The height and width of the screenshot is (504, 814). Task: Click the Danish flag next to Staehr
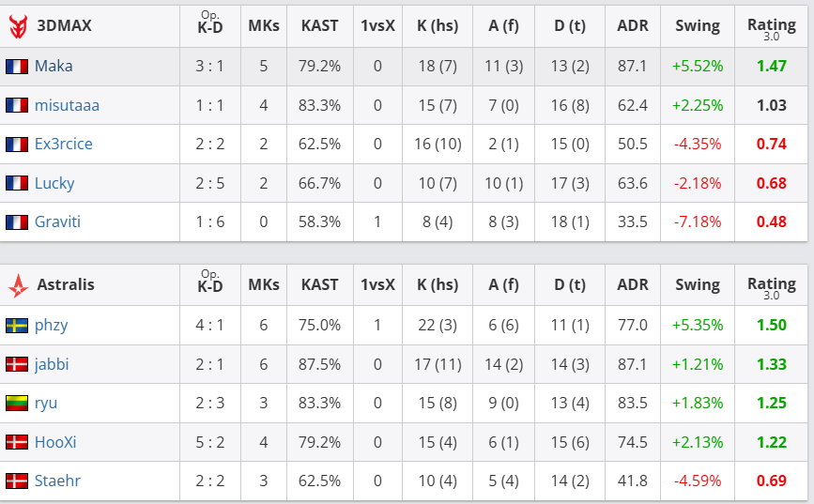tap(16, 481)
